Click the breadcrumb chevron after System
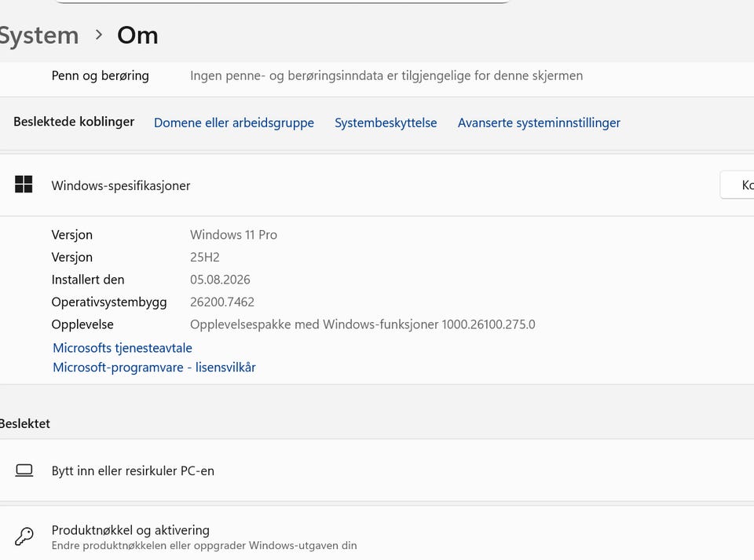The width and height of the screenshot is (754, 560). coord(99,35)
